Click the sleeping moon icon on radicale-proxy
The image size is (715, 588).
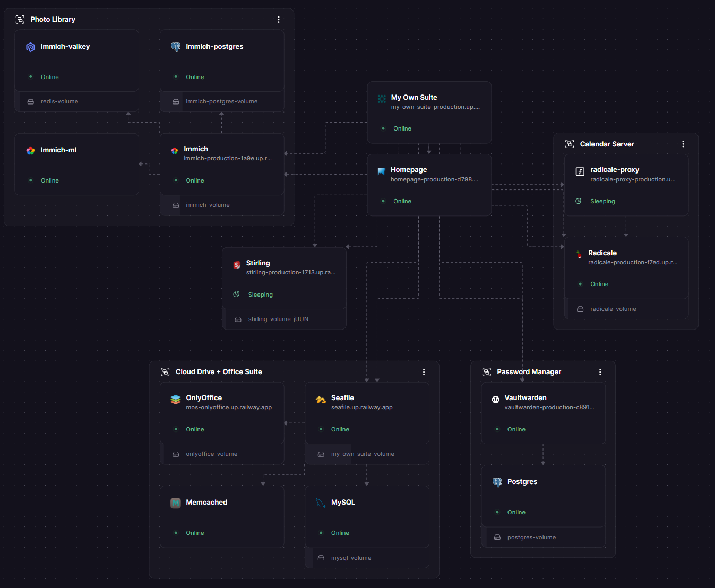(579, 201)
